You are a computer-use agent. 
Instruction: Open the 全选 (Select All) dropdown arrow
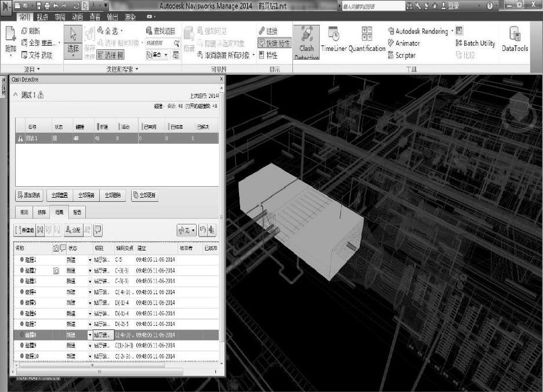pyautogui.click(x=122, y=31)
